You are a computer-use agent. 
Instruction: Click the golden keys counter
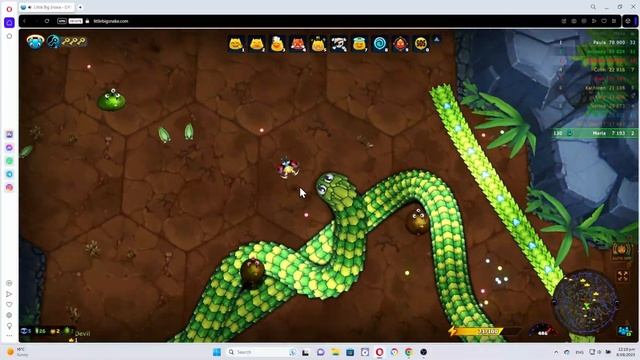coord(74,41)
